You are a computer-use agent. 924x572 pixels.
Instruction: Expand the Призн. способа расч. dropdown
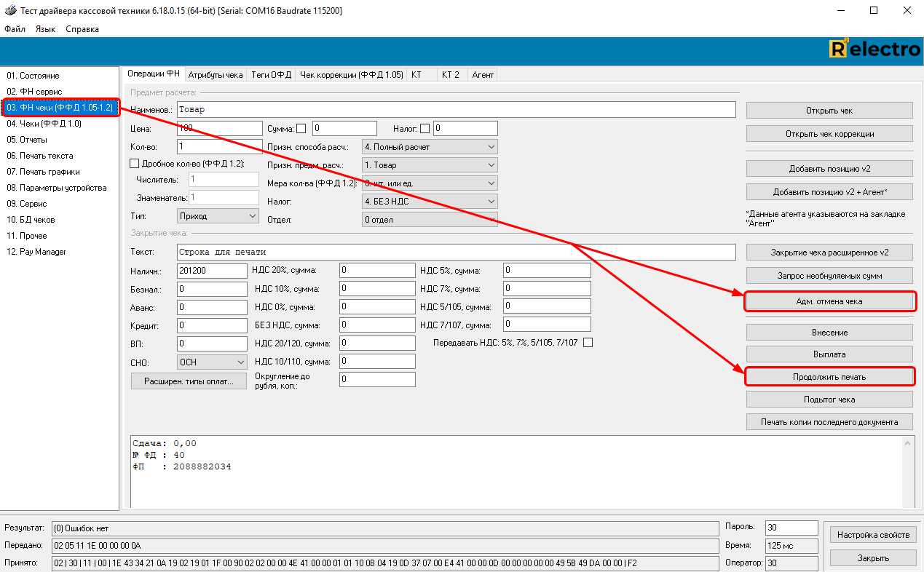coord(430,147)
